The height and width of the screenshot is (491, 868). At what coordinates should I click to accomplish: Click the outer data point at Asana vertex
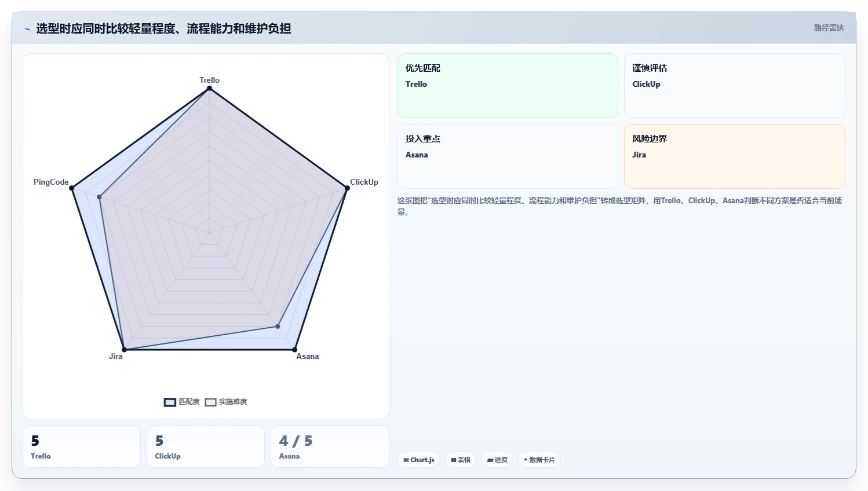pyautogui.click(x=294, y=350)
